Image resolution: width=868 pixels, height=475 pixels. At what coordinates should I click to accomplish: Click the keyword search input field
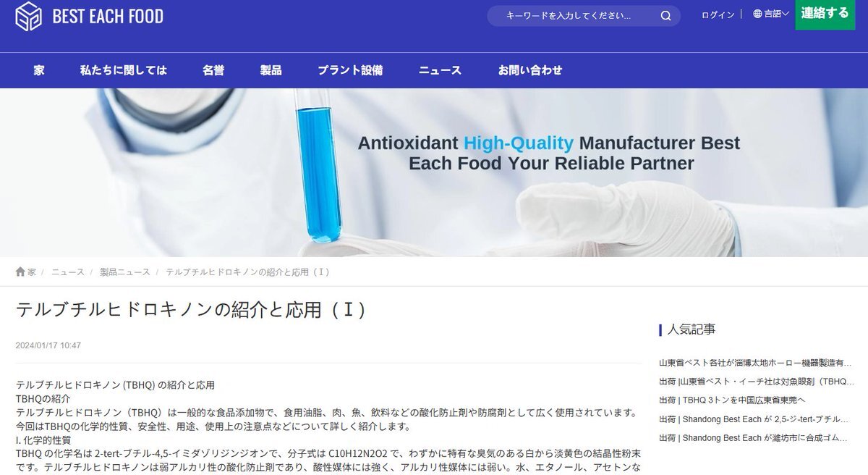coord(571,16)
